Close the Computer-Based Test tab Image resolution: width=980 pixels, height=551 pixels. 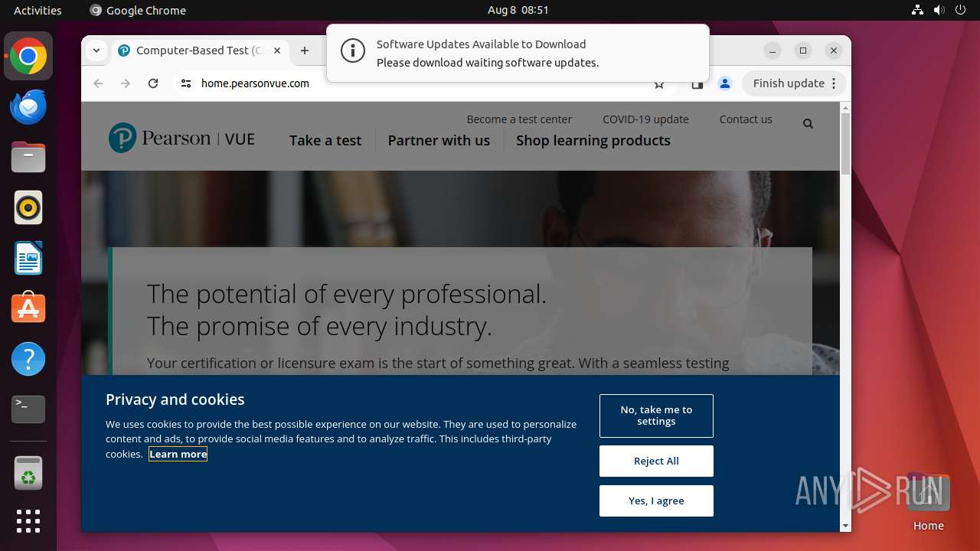[x=277, y=51]
